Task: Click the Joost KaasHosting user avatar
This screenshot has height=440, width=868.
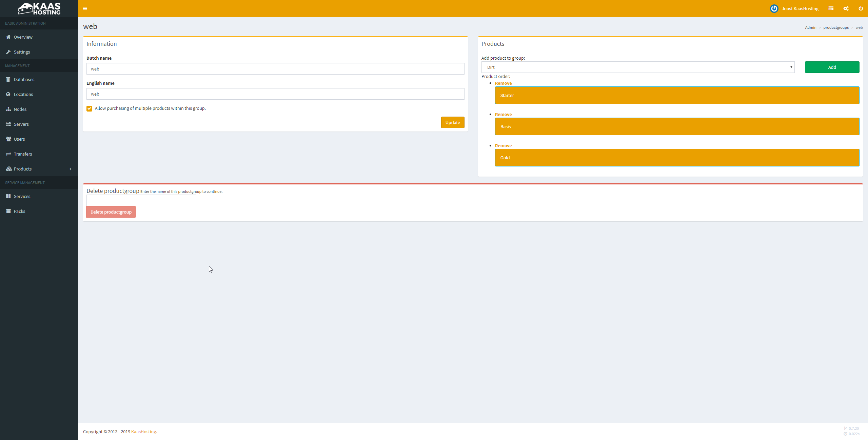Action: click(774, 8)
